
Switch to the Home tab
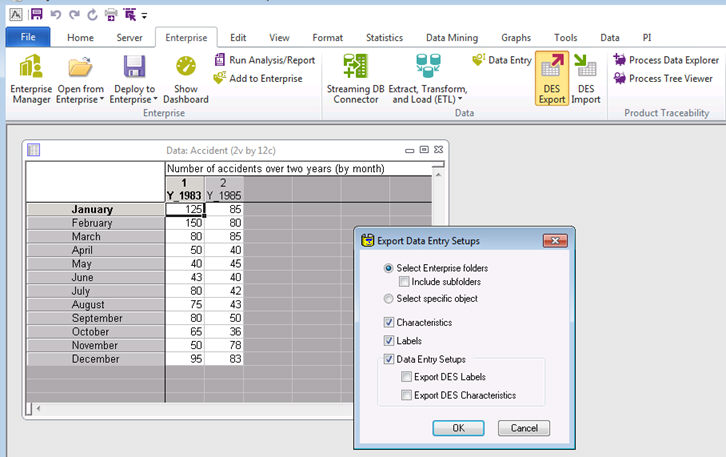pyautogui.click(x=80, y=38)
